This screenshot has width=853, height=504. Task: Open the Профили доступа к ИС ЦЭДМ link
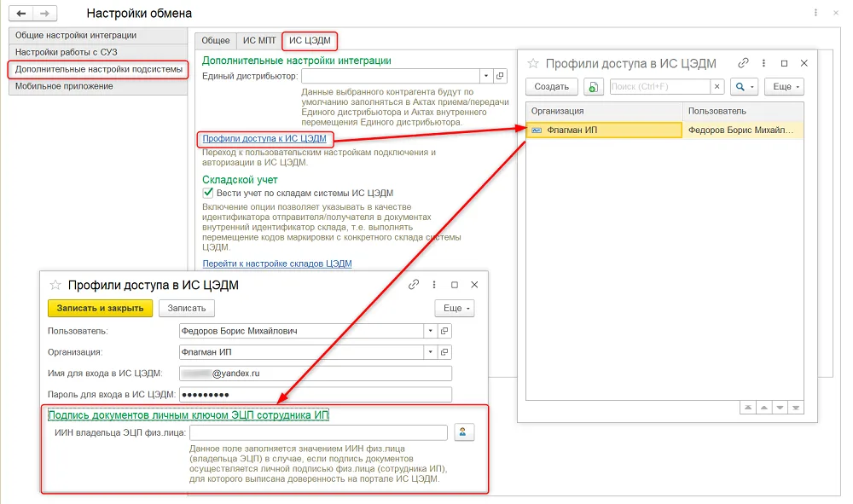coord(264,139)
